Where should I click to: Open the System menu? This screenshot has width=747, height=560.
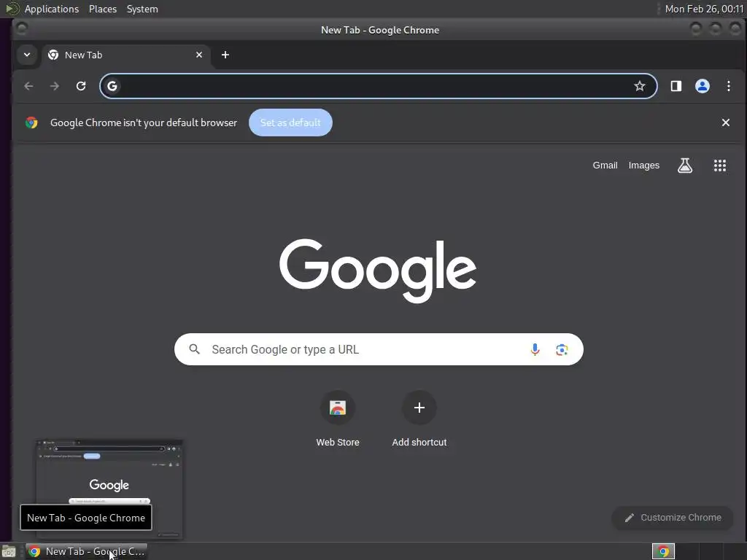point(142,9)
